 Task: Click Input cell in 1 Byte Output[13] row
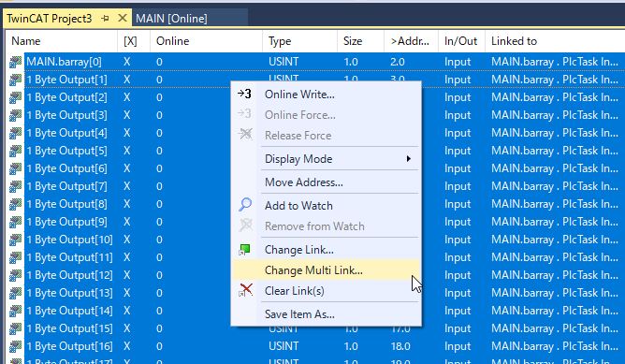coord(458,293)
